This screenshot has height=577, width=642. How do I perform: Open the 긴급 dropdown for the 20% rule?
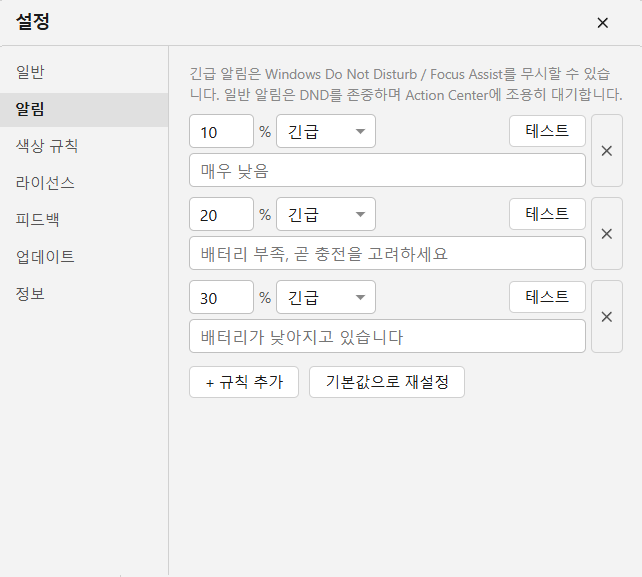pos(326,214)
